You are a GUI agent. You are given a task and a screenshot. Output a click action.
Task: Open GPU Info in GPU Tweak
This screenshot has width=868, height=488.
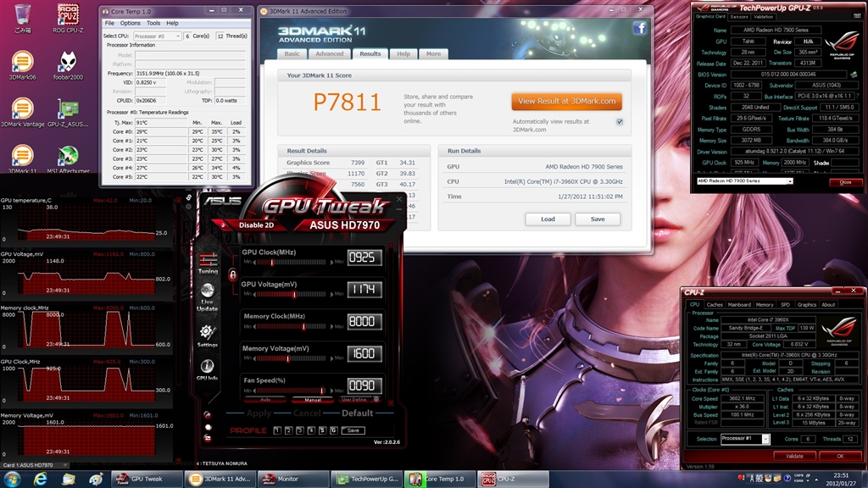click(207, 369)
